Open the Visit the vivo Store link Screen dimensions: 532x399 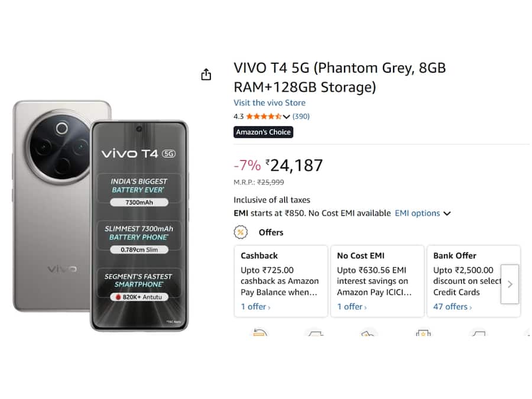(x=270, y=102)
